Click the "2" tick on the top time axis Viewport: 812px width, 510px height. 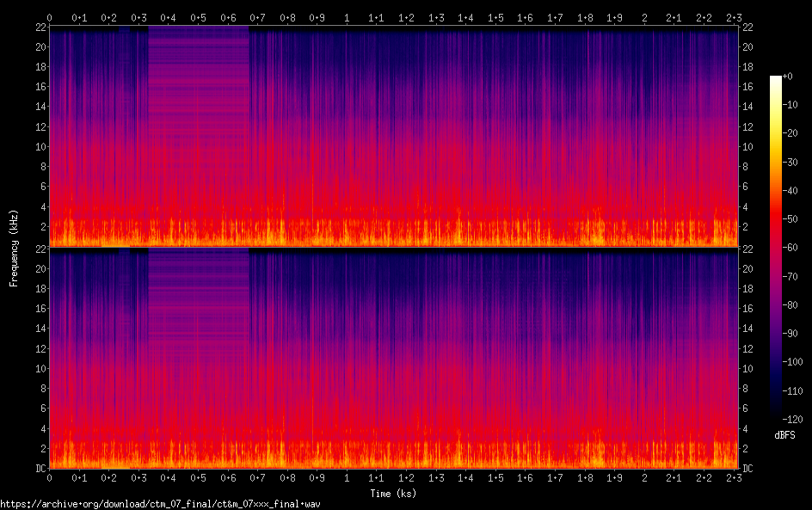point(644,17)
